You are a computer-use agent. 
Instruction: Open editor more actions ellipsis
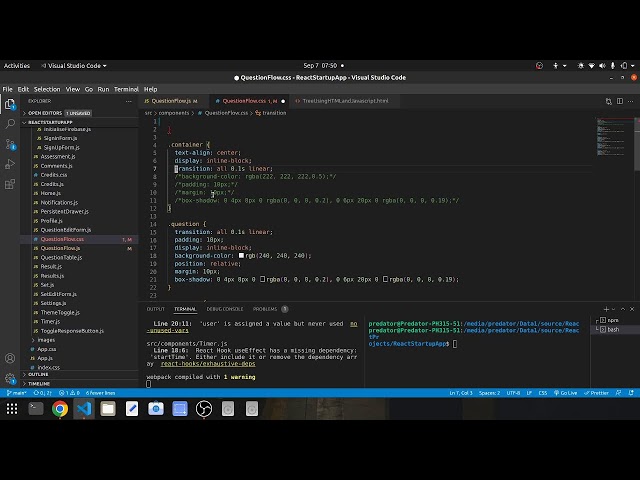(631, 101)
